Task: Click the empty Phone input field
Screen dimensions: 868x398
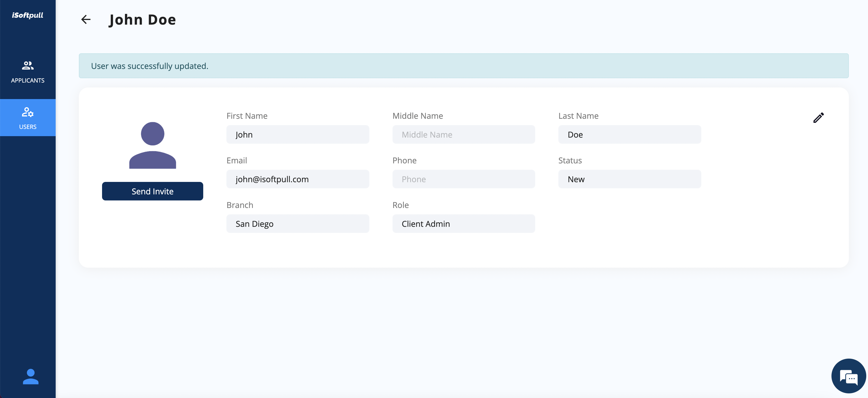Action: click(x=463, y=179)
